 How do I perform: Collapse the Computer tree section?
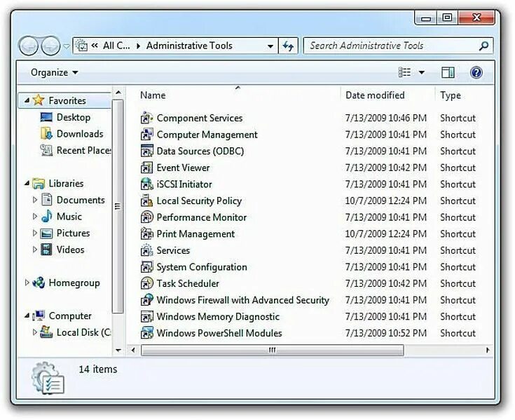[27, 316]
